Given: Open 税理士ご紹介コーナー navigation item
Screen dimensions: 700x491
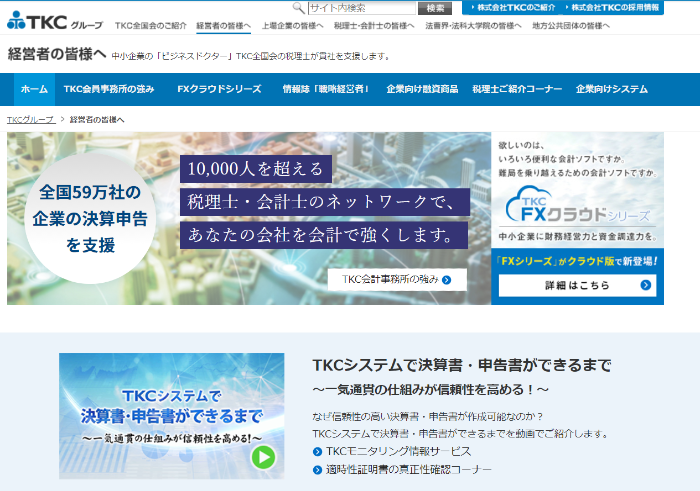Looking at the screenshot, I should (517, 89).
